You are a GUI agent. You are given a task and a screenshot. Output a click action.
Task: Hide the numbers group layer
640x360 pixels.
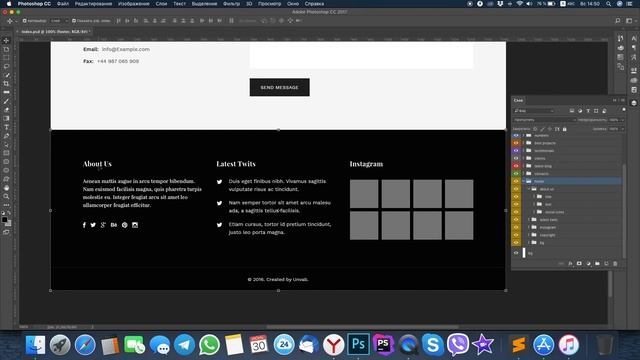(x=516, y=135)
